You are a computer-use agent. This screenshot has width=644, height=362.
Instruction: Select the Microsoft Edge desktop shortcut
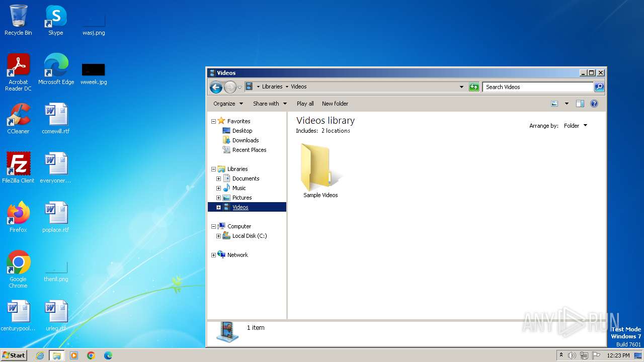[56, 69]
